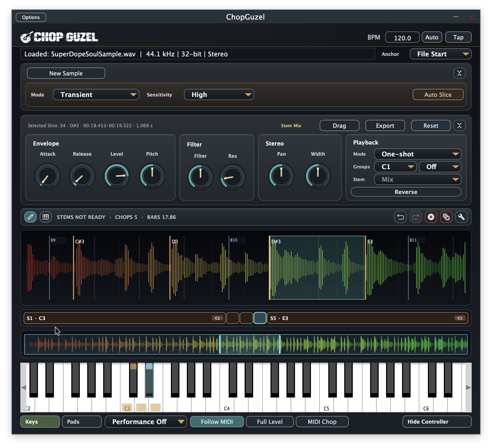This screenshot has width=492, height=448.
Task: Click the Tap tempo button
Action: 458,37
